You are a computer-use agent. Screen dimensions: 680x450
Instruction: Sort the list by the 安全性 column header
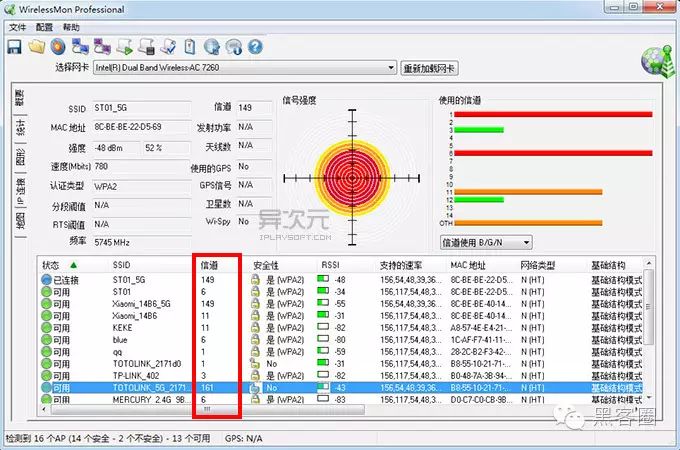(266, 265)
